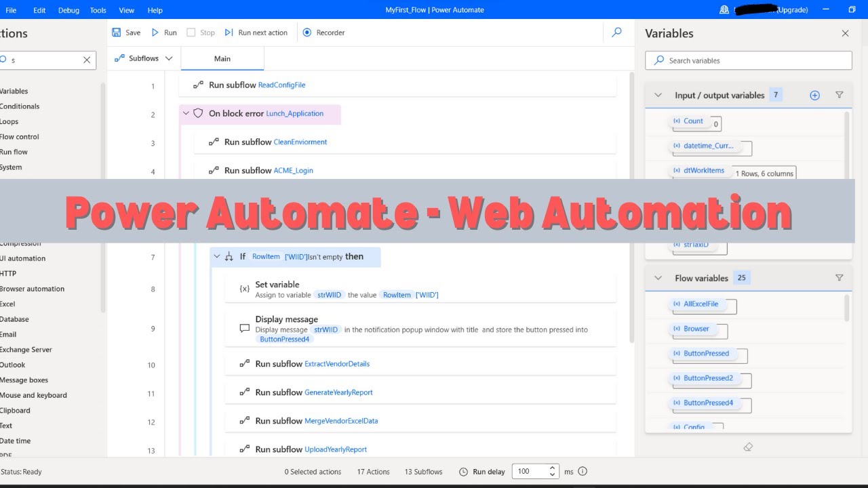Open the Edit menu
Screen dimensions: 868x488
coord(39,10)
